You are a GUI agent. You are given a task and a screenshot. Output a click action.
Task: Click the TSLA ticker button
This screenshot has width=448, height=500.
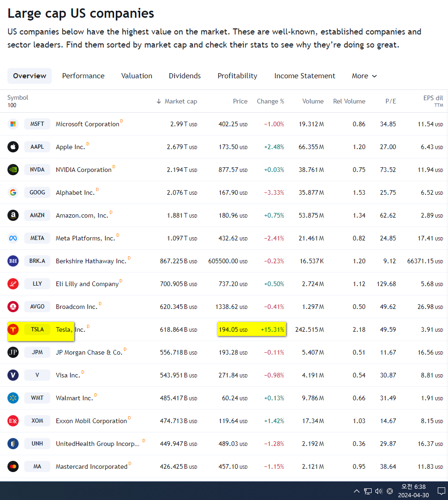37,329
